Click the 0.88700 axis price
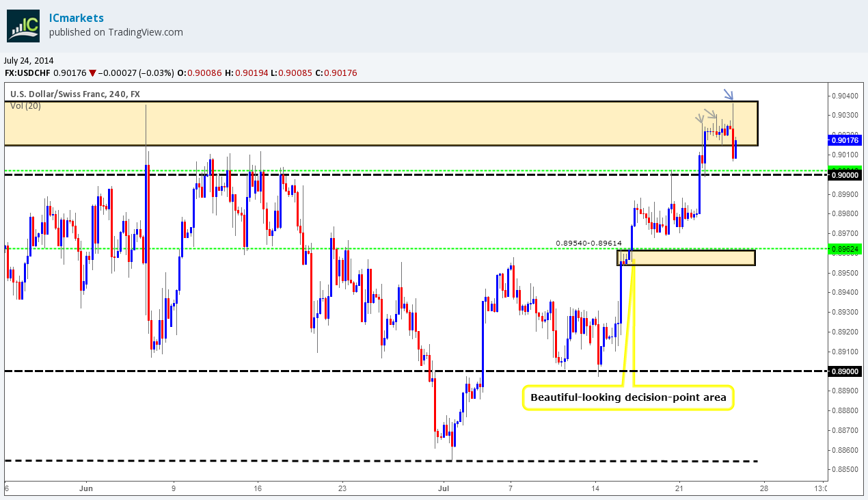This screenshot has width=868, height=500. click(845, 430)
